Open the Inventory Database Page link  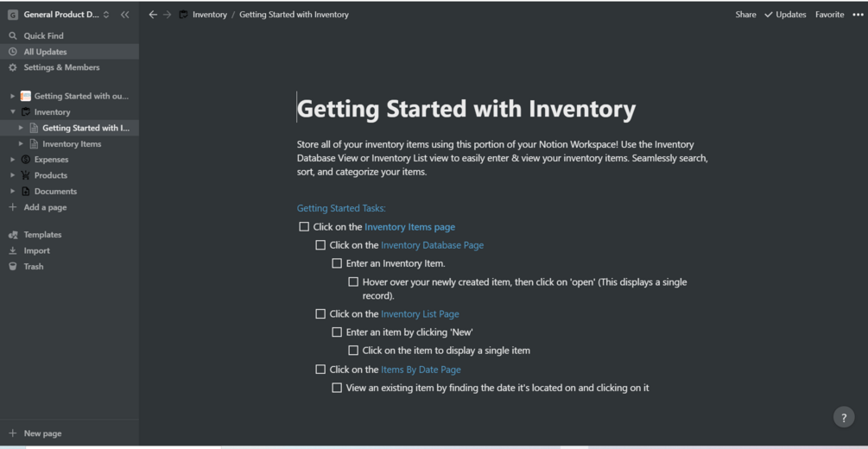pos(432,245)
